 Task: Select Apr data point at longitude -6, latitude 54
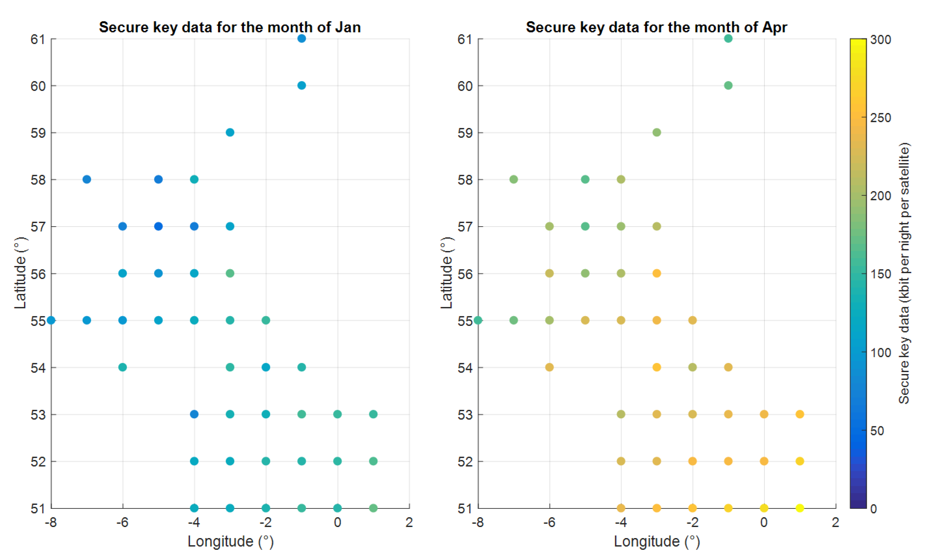[x=549, y=367]
